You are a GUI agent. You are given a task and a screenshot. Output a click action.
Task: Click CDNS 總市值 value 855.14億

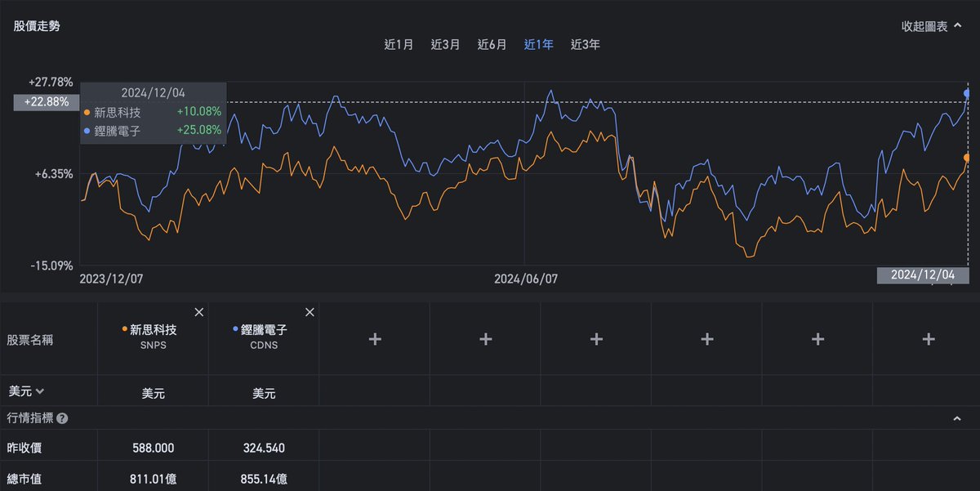tap(264, 479)
